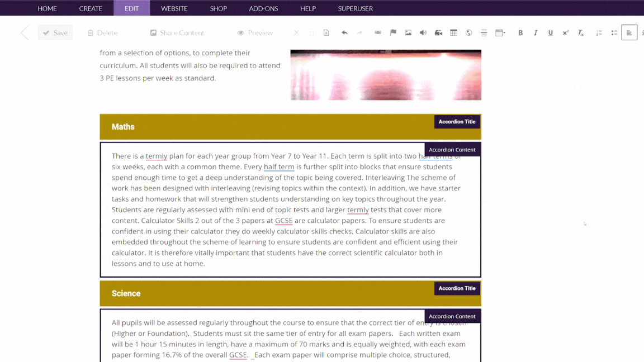The image size is (644, 362).
Task: Click the Share Content button
Action: point(177,32)
